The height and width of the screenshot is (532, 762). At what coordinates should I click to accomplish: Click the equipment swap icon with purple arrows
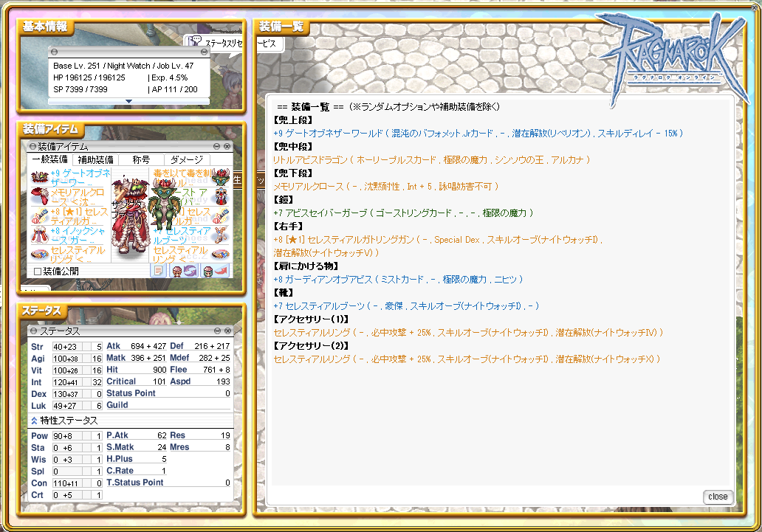[x=185, y=271]
